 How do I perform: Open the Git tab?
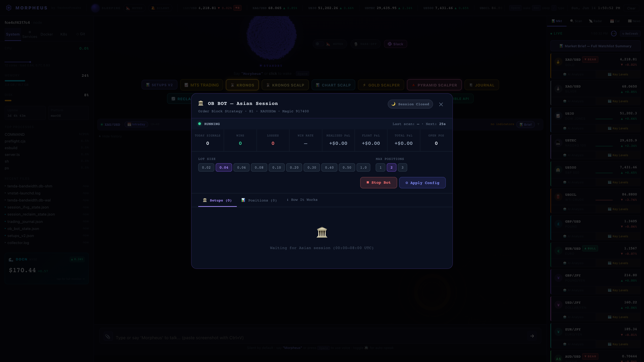pos(81,34)
